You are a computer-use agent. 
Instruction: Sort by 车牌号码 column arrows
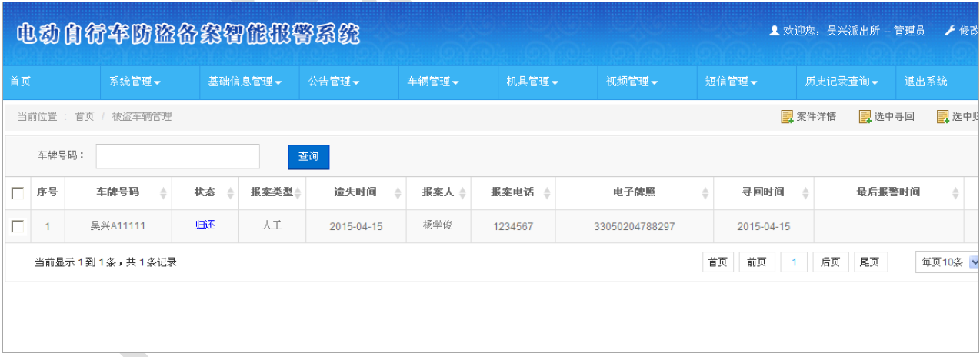(163, 193)
